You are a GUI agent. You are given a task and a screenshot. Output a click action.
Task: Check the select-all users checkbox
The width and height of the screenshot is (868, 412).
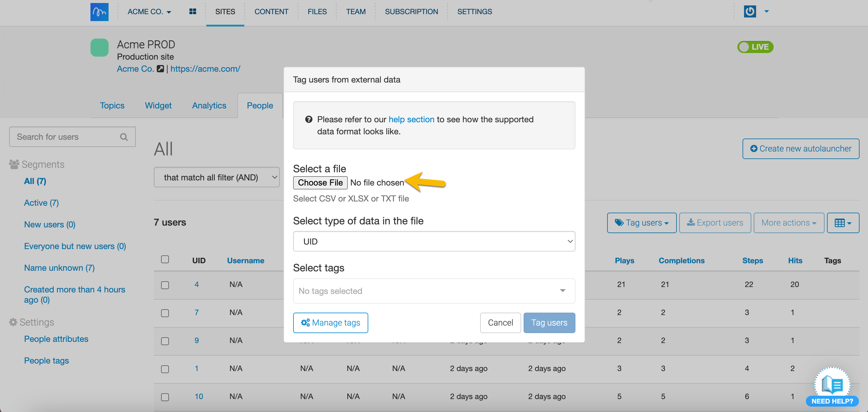[x=165, y=260]
